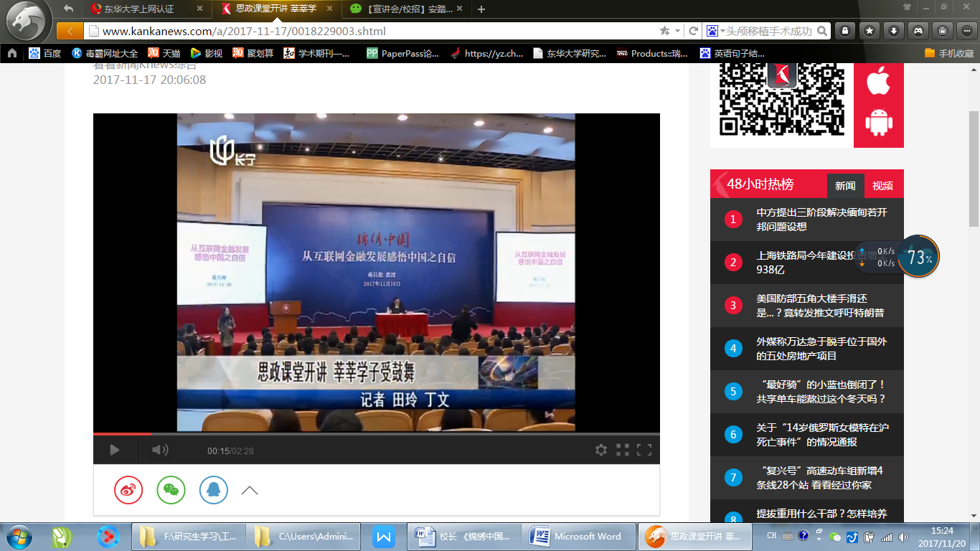The width and height of the screenshot is (980, 551).
Task: Open the 中方提出三阶段 news headline
Action: (x=821, y=220)
